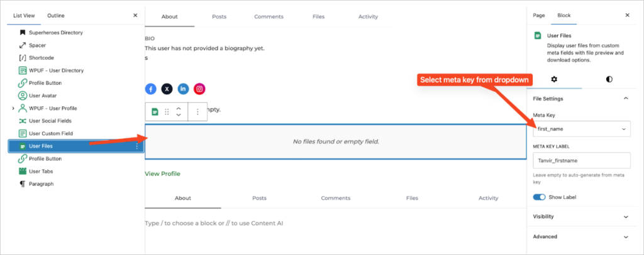Switch to the Page sidebar tab
This screenshot has height=255, width=644.
point(539,15)
